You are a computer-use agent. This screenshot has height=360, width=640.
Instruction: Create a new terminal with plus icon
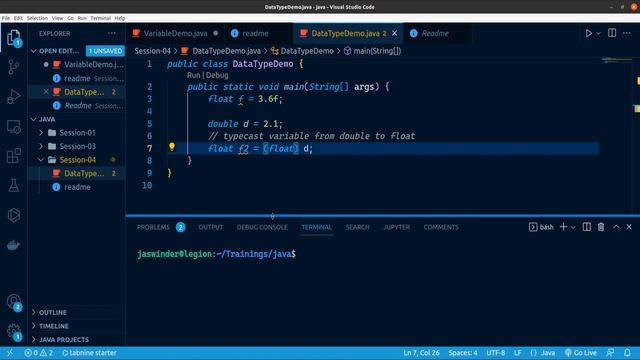[563, 227]
